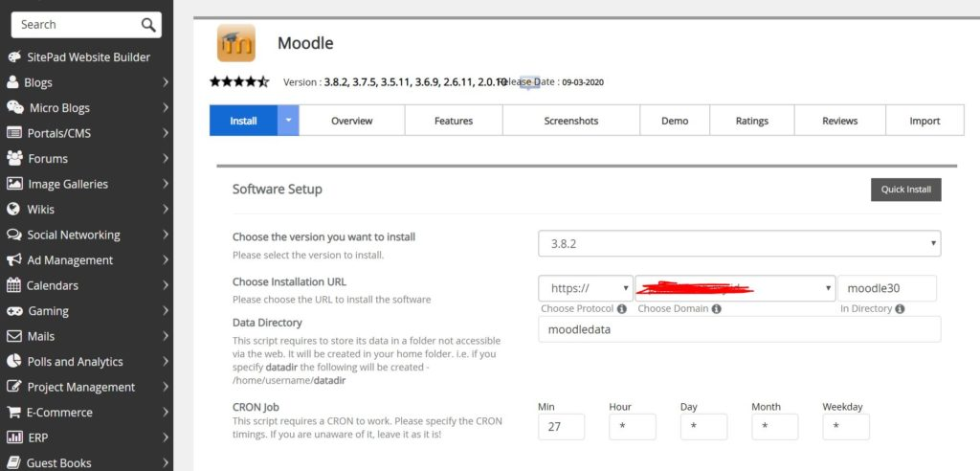Click the moodledata Data Directory field
Viewport: 980px width, 471px height.
tap(740, 329)
